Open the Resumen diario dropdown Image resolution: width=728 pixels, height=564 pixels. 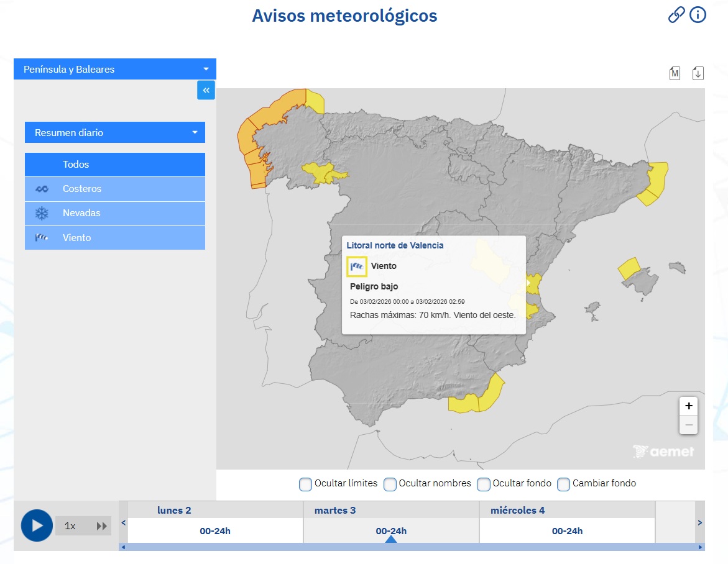[x=115, y=133]
